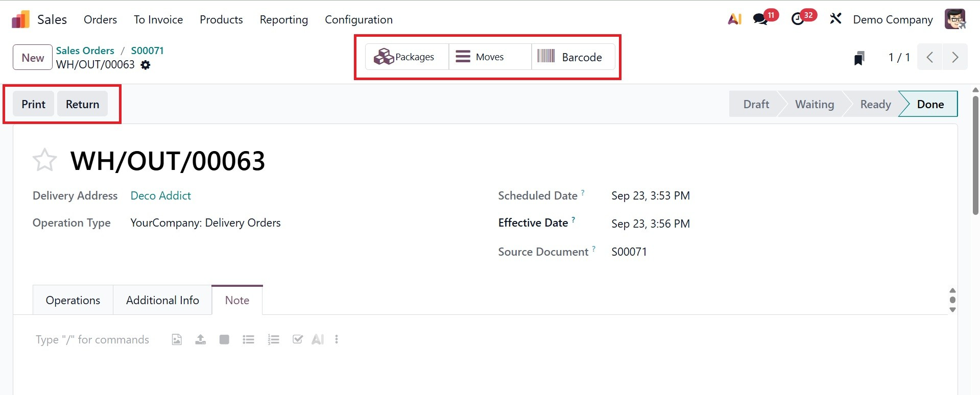Image resolution: width=980 pixels, height=395 pixels.
Task: Click the Done status stage
Action: pyautogui.click(x=930, y=104)
